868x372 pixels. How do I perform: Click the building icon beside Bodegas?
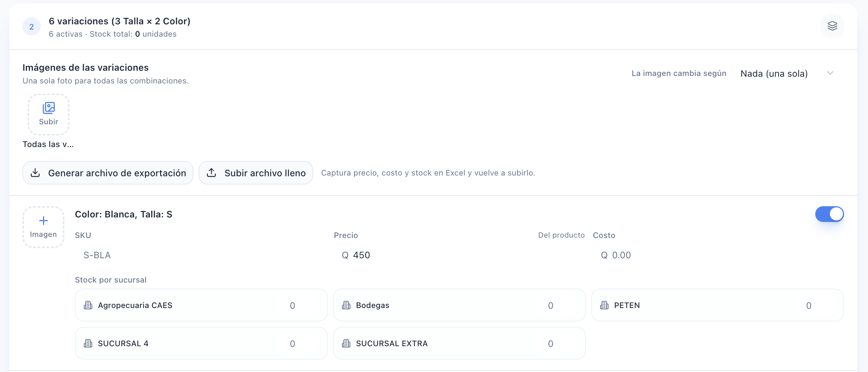(346, 305)
